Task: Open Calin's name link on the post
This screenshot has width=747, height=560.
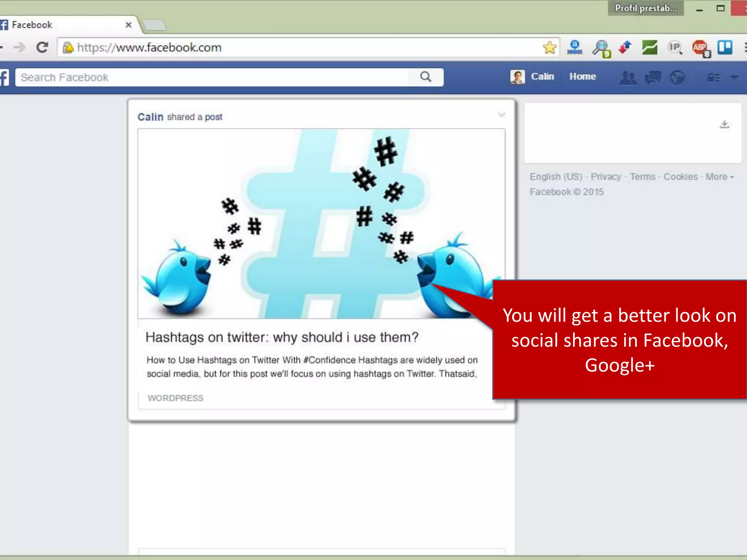Action: (x=150, y=117)
